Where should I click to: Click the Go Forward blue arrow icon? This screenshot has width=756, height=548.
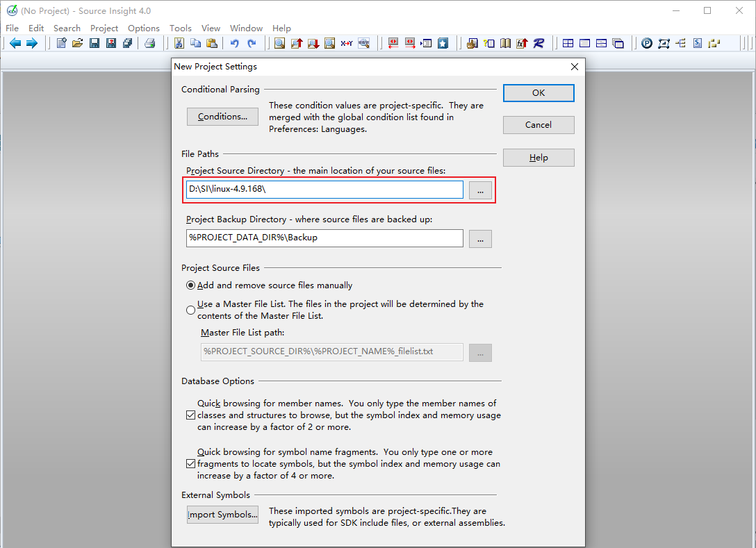click(x=32, y=43)
